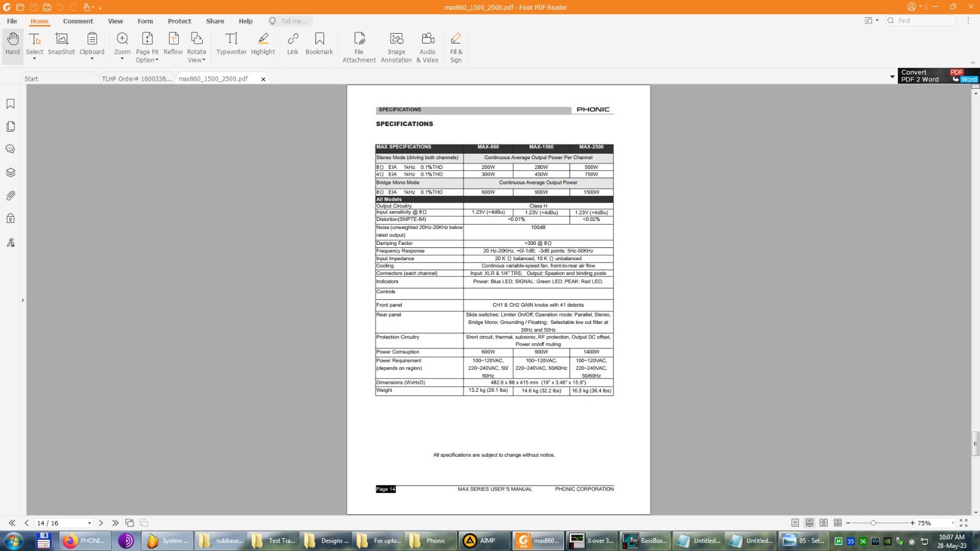Image resolution: width=980 pixels, height=551 pixels.
Task: Open the Windows Start menu
Action: tap(13, 541)
